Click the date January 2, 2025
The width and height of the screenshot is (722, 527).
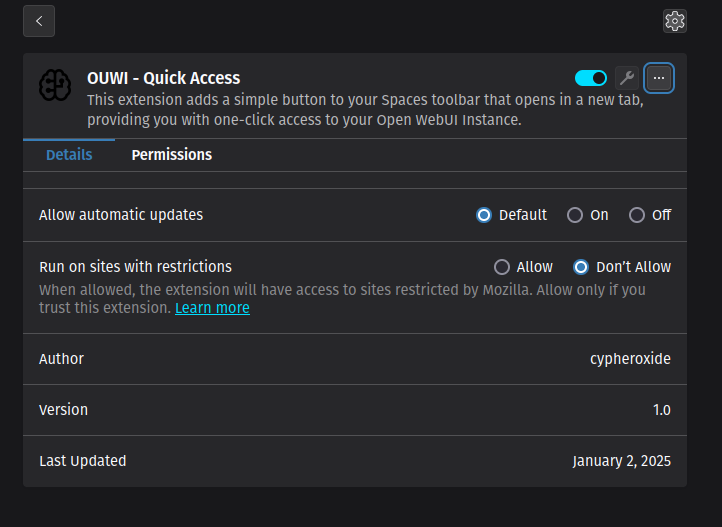(x=622, y=461)
